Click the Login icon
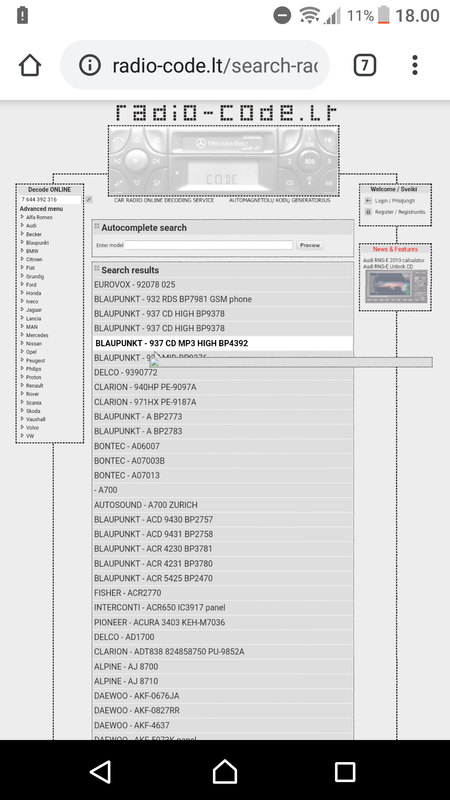This screenshot has height=800, width=450. (x=368, y=201)
